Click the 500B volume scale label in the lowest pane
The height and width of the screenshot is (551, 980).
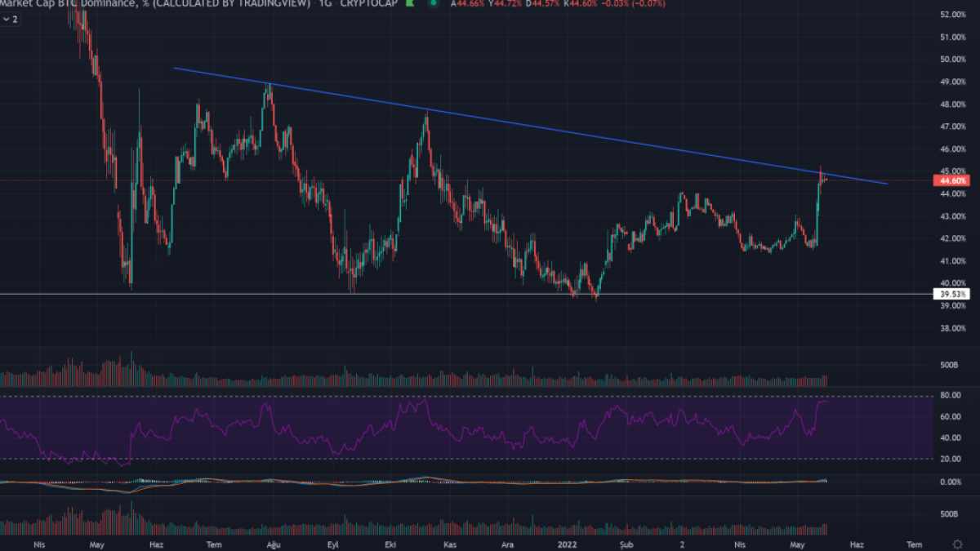[948, 514]
